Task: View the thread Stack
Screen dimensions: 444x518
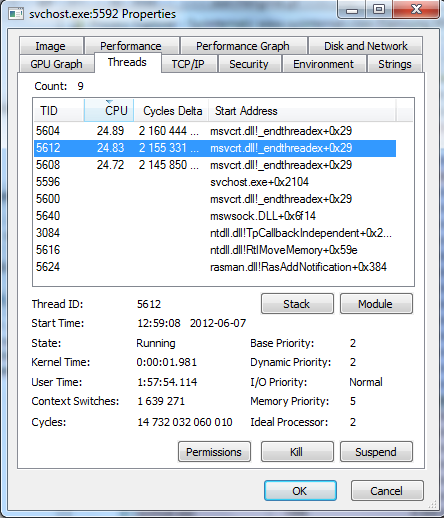Action: point(297,304)
